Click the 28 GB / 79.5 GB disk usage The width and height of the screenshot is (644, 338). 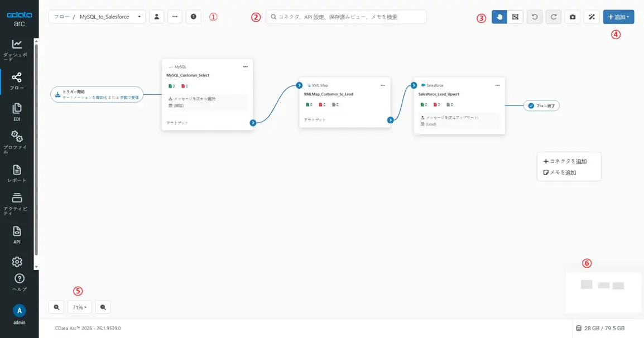600,328
